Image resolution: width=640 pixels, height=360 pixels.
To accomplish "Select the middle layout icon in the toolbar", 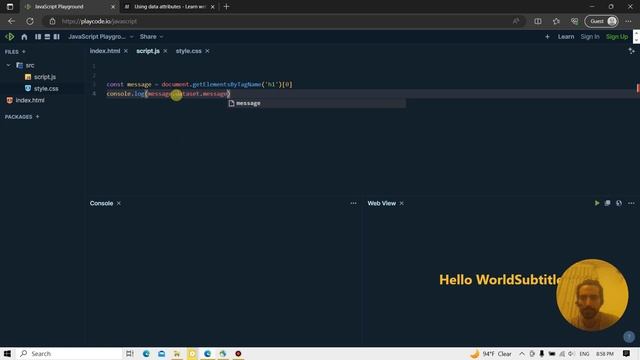I will pyautogui.click(x=47, y=37).
